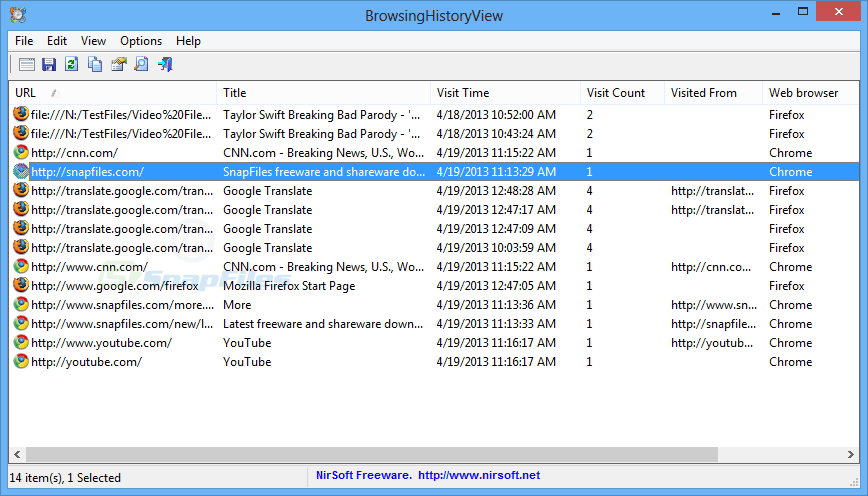868x496 pixels.
Task: Click the BrowsingHistoryView title bar app icon
Action: [18, 15]
